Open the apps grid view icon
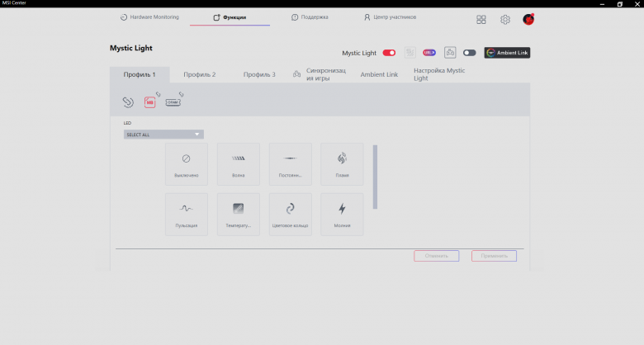This screenshot has width=644, height=345. click(481, 19)
